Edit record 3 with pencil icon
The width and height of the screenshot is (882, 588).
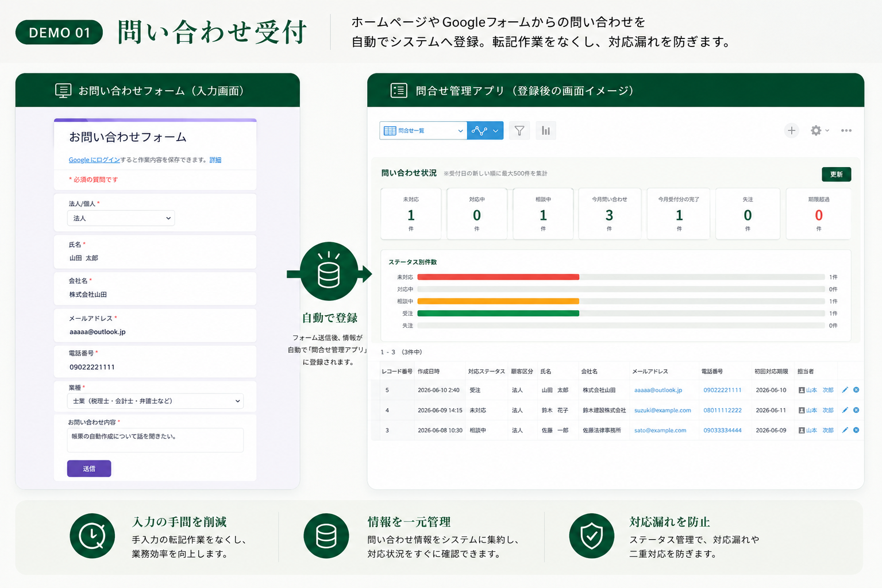click(x=845, y=430)
